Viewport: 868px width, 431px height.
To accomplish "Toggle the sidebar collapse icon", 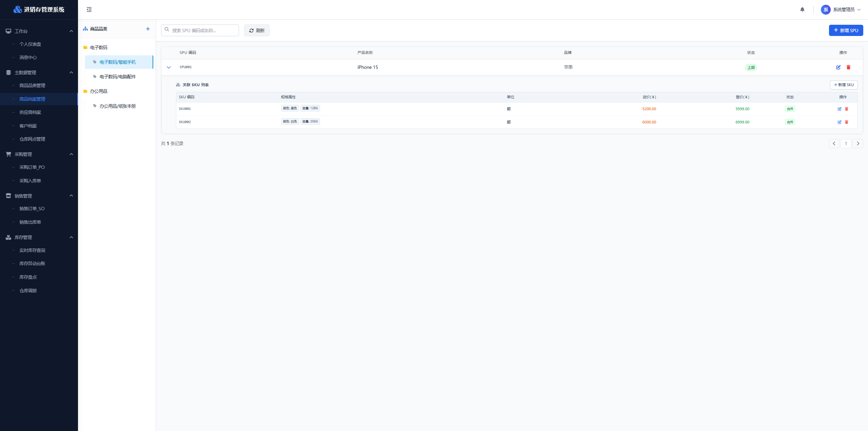I will point(89,9).
